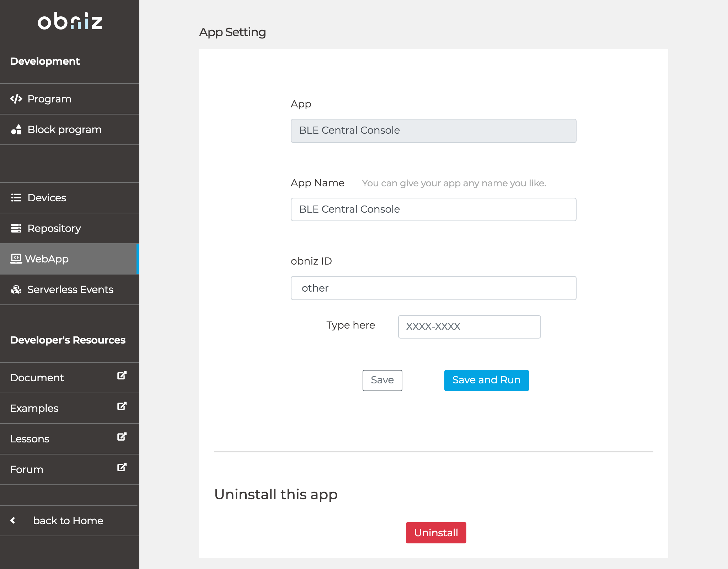
Task: Click the obniz logo
Action: click(x=70, y=21)
